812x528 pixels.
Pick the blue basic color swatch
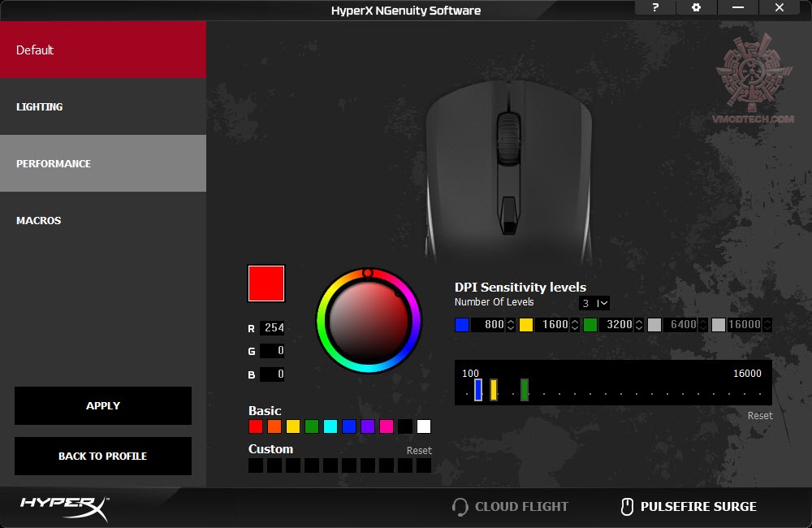point(349,426)
